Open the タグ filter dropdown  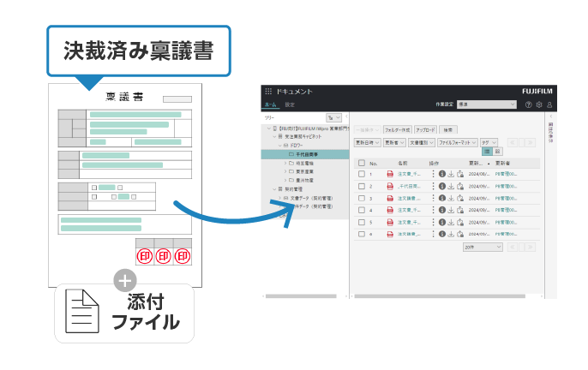(x=489, y=142)
